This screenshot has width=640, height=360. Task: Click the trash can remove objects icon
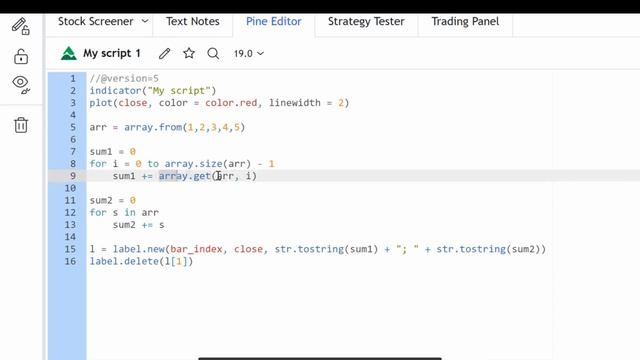(21, 125)
